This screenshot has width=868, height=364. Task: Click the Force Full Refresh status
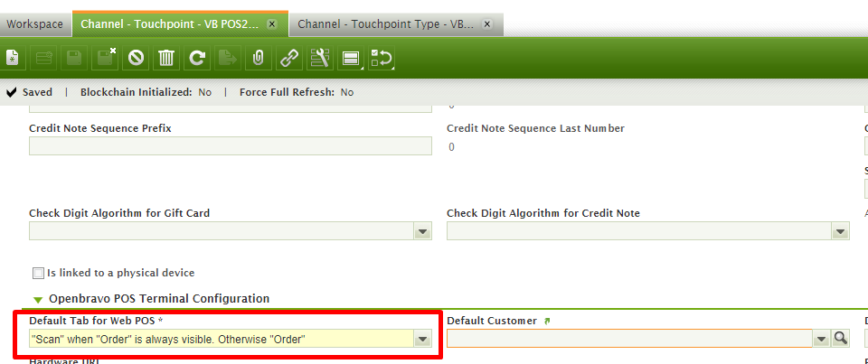click(297, 92)
